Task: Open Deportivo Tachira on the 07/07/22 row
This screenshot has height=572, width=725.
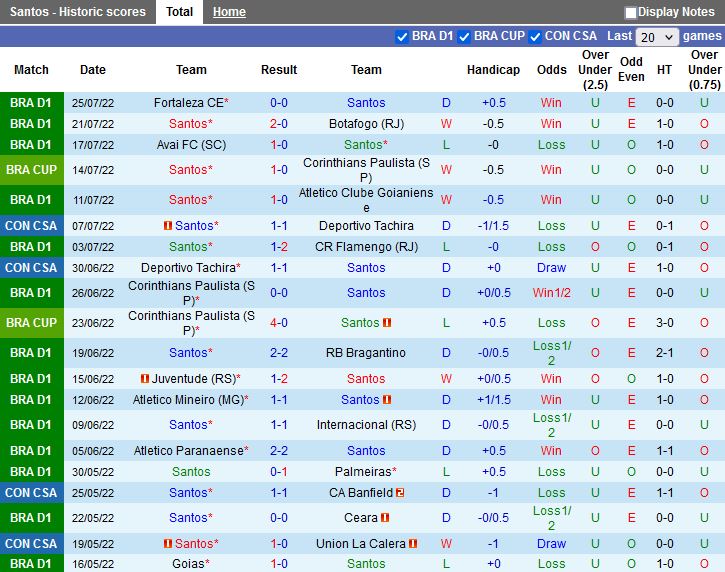Action: click(366, 226)
